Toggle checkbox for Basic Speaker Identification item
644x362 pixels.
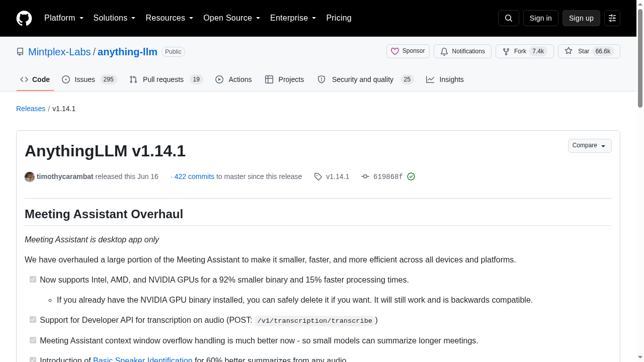pos(33,359)
